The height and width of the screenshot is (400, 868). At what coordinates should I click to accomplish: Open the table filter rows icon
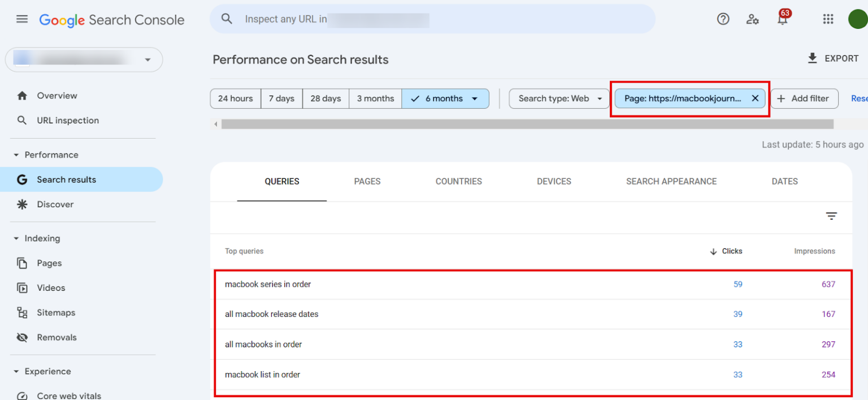point(831,216)
